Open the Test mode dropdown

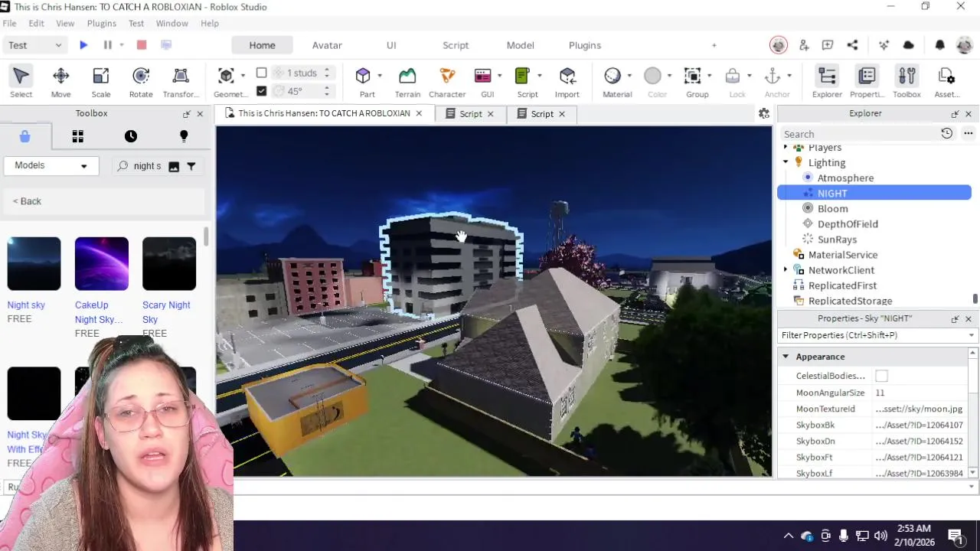34,45
